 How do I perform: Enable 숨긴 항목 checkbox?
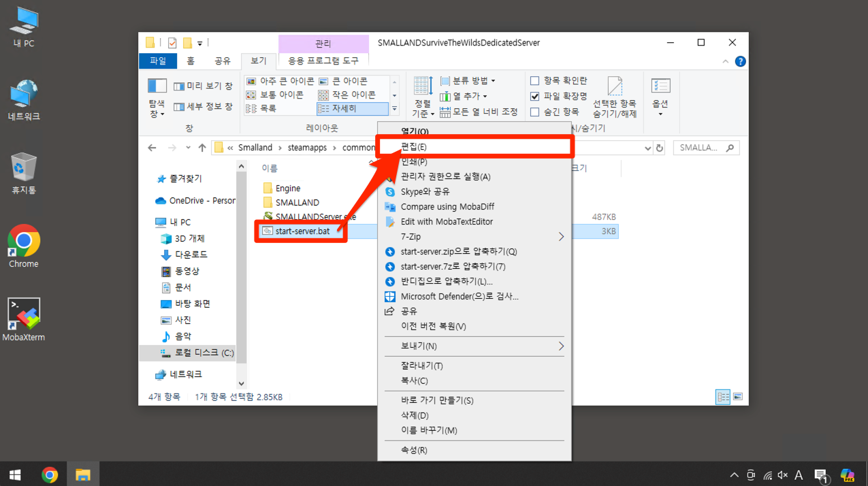click(x=535, y=112)
